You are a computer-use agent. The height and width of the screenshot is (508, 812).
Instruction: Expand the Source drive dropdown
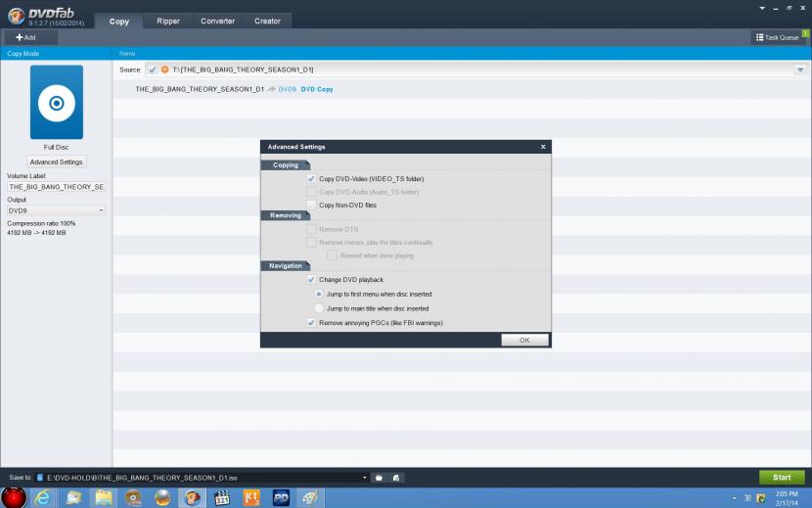(800, 69)
